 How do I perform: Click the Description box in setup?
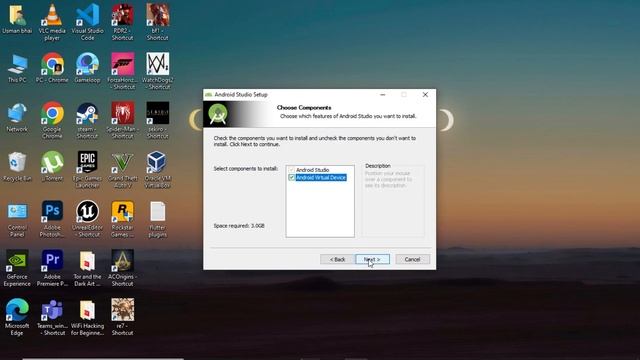tap(393, 200)
